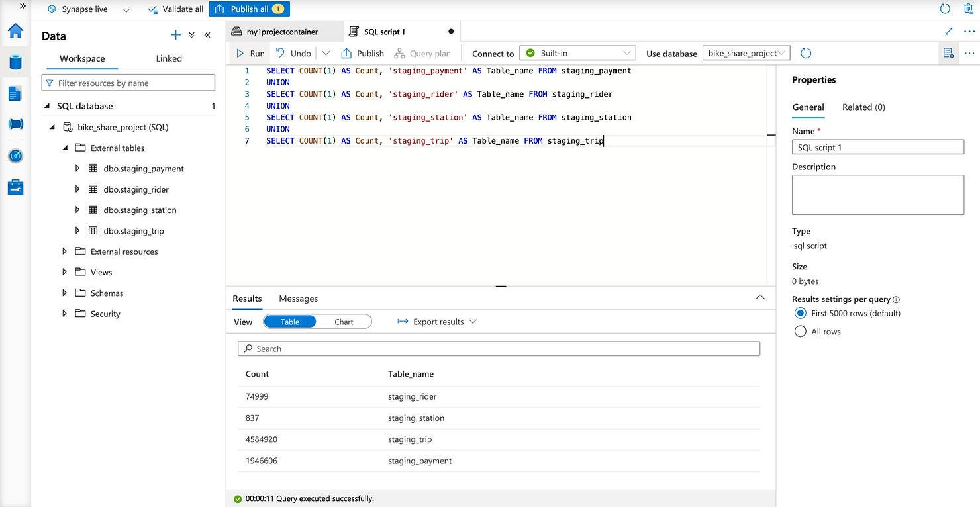Open the Monitor hub gauge icon

click(15, 156)
